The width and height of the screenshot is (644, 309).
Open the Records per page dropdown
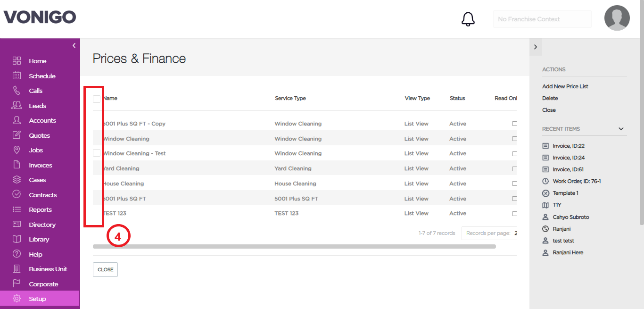tap(489, 233)
